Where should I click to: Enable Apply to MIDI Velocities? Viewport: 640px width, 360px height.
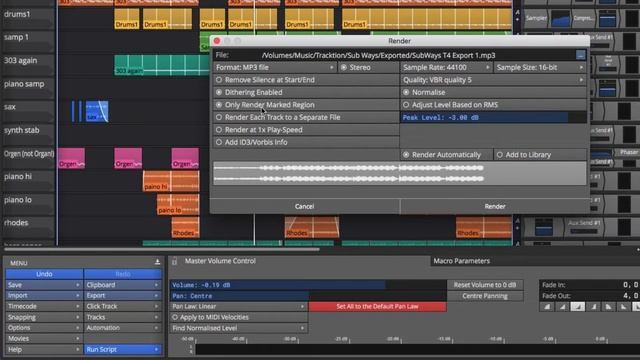point(239,317)
